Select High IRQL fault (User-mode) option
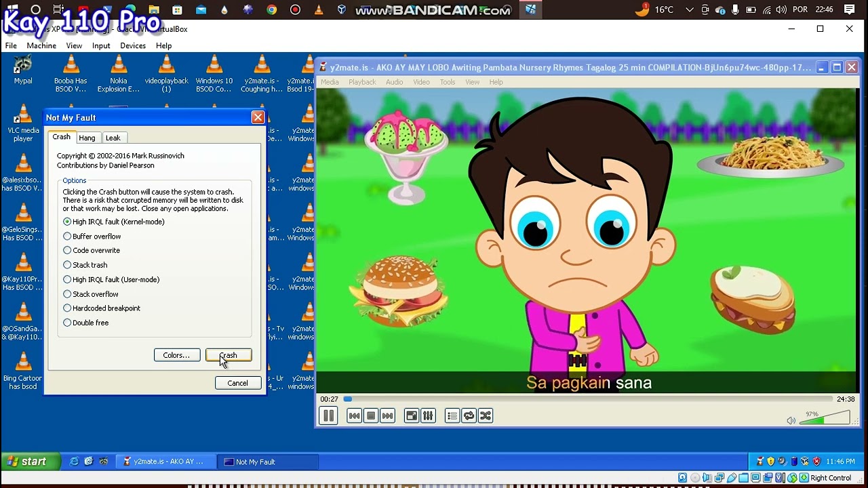Screen dimensions: 868x488 tap(111, 279)
